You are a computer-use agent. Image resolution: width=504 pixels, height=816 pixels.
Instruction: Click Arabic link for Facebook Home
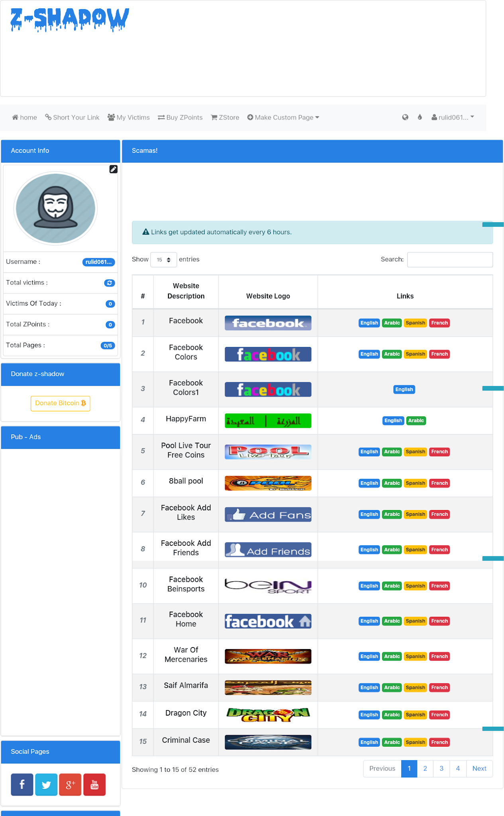pos(392,621)
